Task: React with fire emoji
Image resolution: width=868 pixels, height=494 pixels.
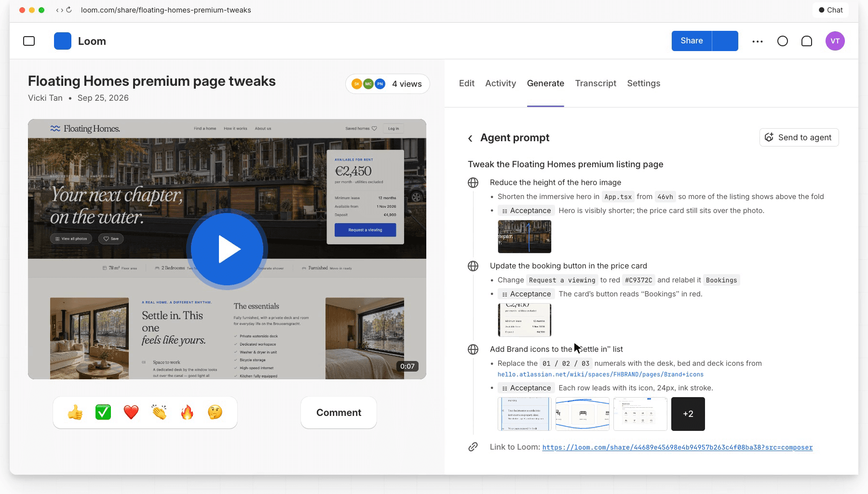Action: pos(187,413)
